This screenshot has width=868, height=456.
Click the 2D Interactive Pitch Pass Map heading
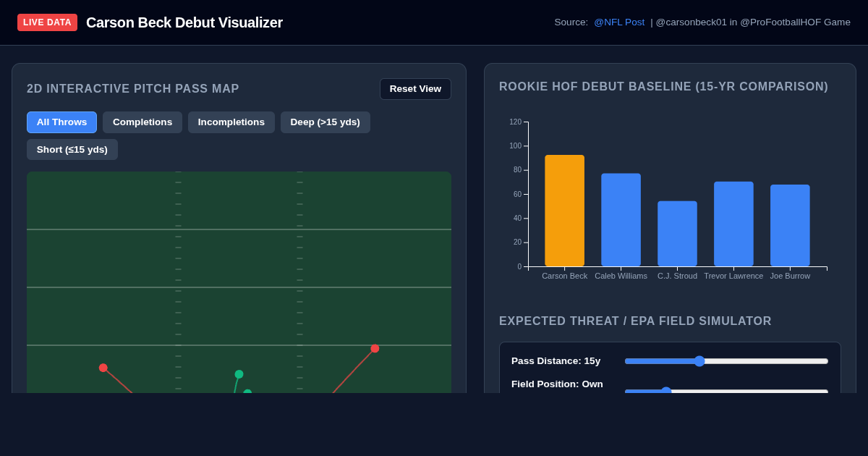[x=133, y=89]
